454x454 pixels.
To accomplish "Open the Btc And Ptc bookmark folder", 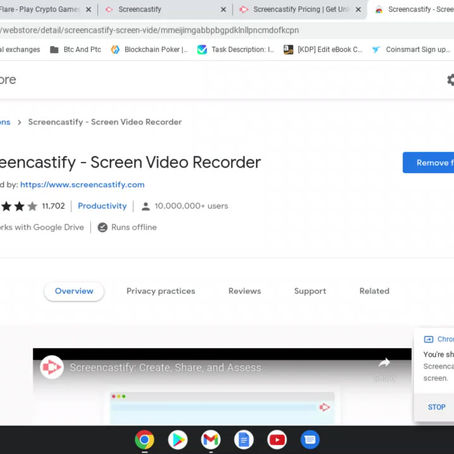I will (x=76, y=50).
